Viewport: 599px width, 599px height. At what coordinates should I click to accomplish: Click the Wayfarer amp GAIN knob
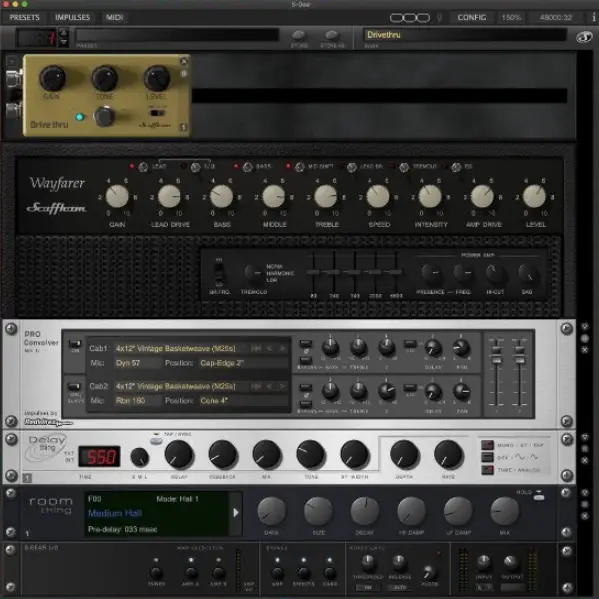(117, 196)
